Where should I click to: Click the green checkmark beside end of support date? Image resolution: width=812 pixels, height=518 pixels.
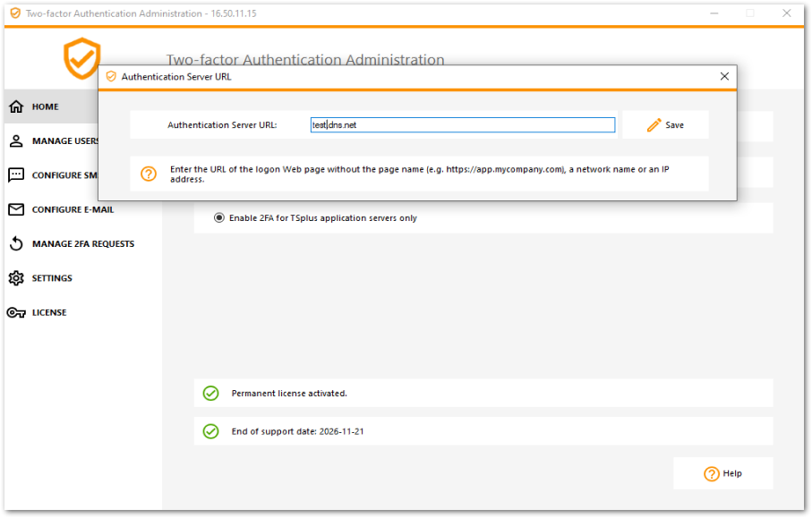[x=210, y=430]
